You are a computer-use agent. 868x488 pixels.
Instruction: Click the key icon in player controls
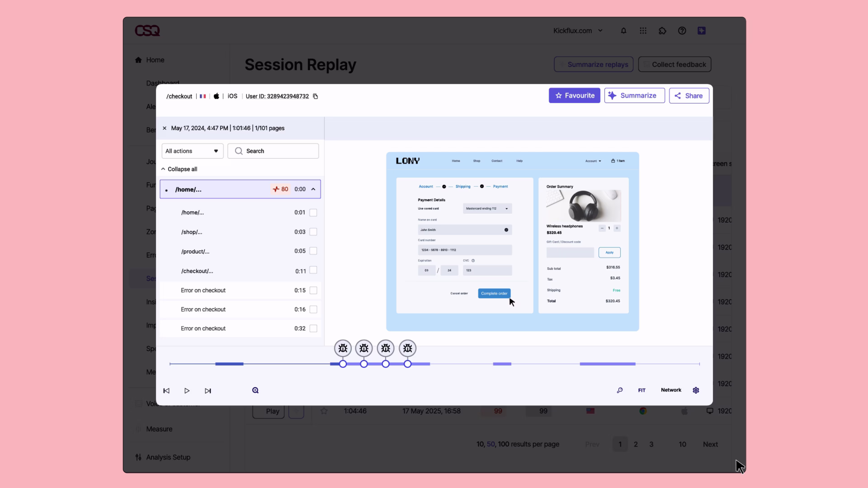(620, 390)
